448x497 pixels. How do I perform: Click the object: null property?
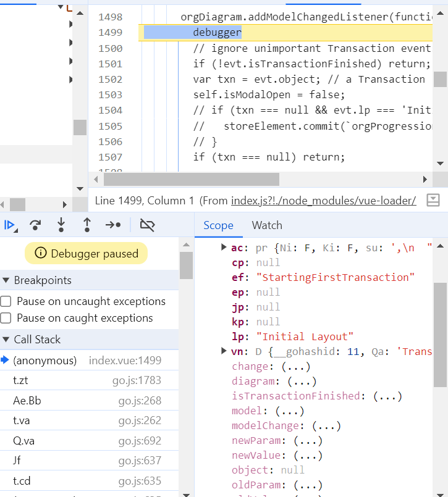(268, 470)
